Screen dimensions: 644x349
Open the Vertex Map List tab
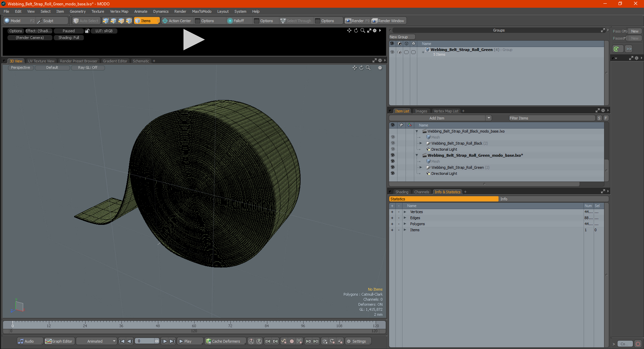[446, 111]
